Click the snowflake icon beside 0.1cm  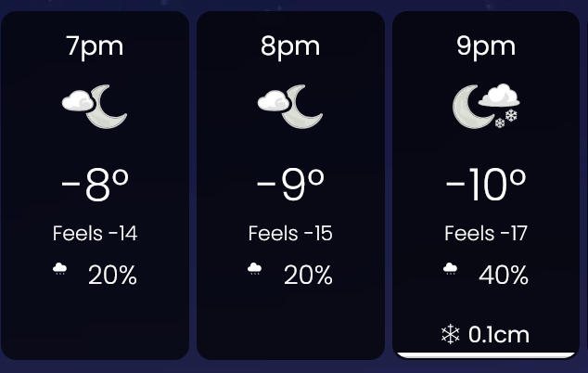(451, 334)
